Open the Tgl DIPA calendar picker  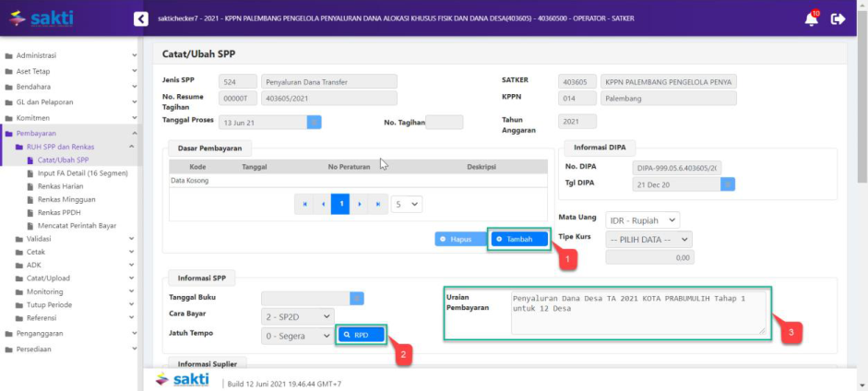728,184
